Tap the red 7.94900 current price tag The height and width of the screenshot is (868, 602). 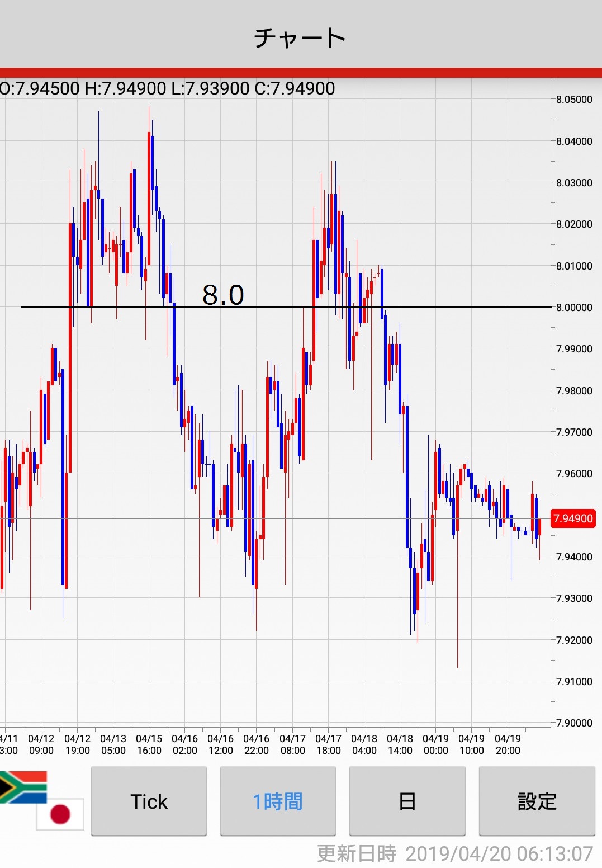coord(573,518)
